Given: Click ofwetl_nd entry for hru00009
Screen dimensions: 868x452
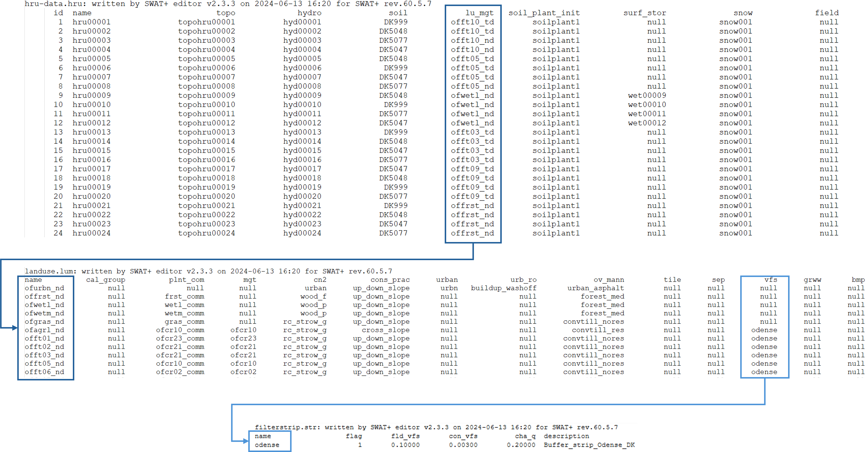Looking at the screenshot, I should tap(472, 95).
